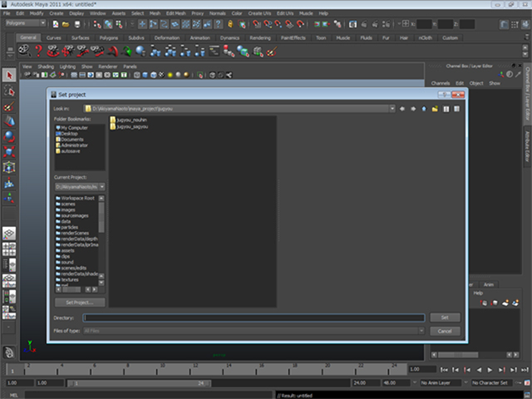The image size is (532, 399).
Task: Click the film reel shelf icon
Action: coord(24,52)
